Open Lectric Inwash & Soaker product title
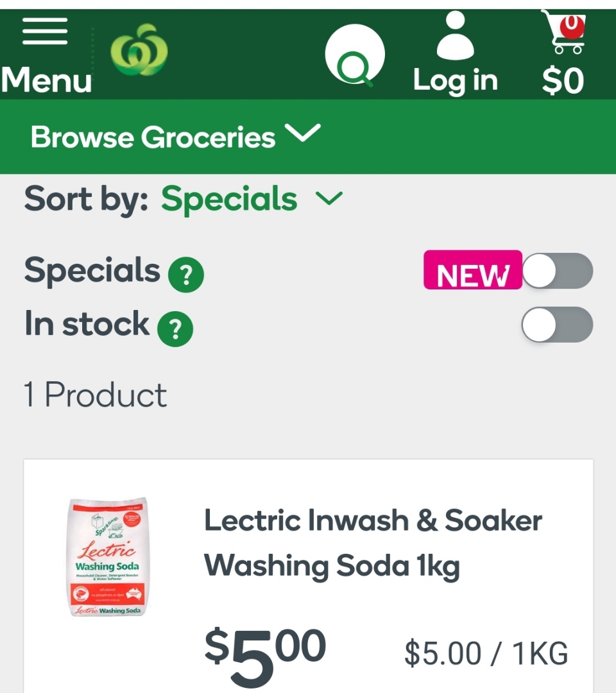 (373, 543)
